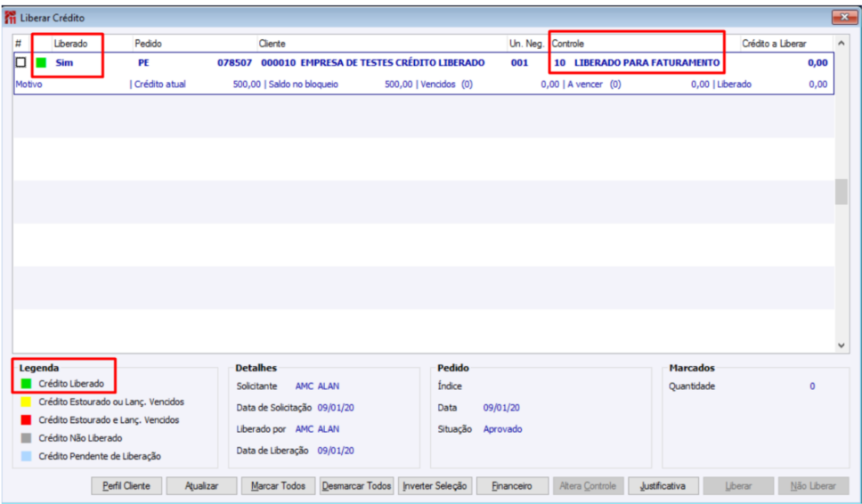Close the Liberar Crédito window
862x504 pixels.
coord(844,17)
